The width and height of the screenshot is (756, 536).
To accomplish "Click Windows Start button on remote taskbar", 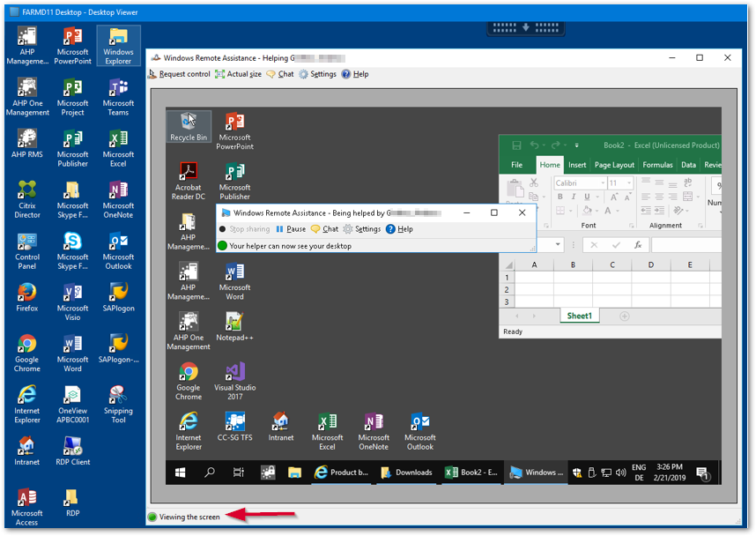I will tap(180, 473).
